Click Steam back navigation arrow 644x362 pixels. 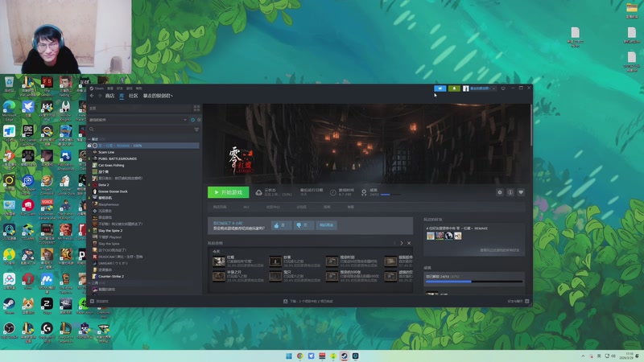click(x=92, y=96)
